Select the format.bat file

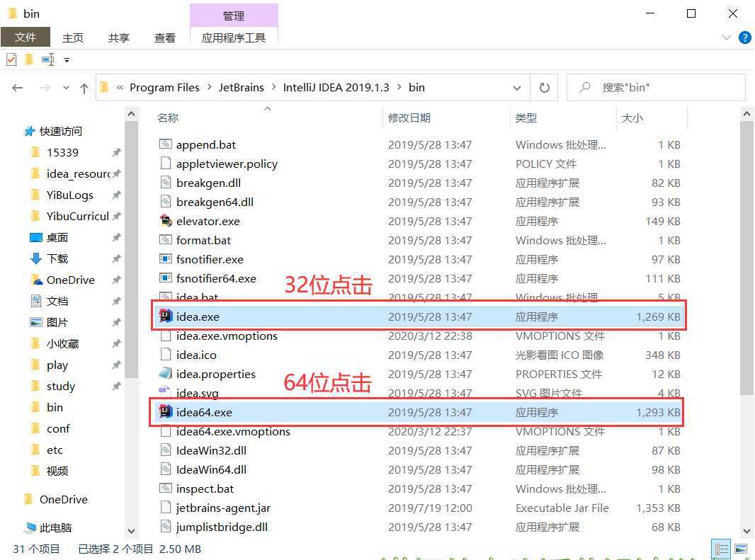203,240
